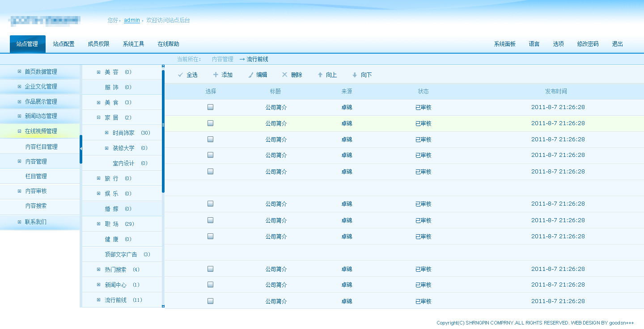Tick the checkbox in the highlighted green row
This screenshot has height=329, width=644.
[211, 123]
